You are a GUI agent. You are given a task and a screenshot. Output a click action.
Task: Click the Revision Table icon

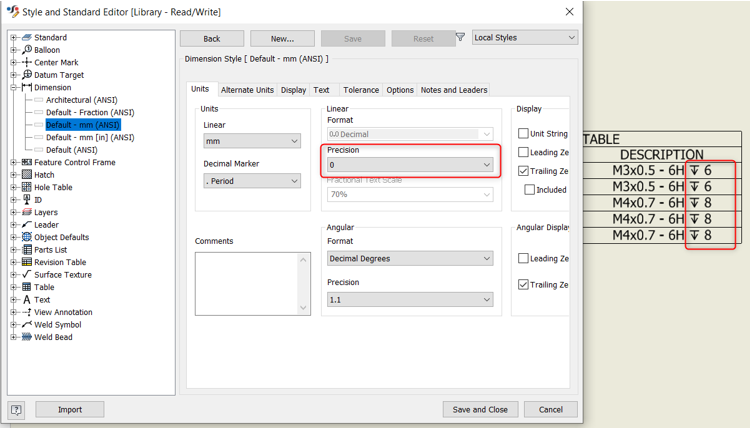(x=27, y=262)
